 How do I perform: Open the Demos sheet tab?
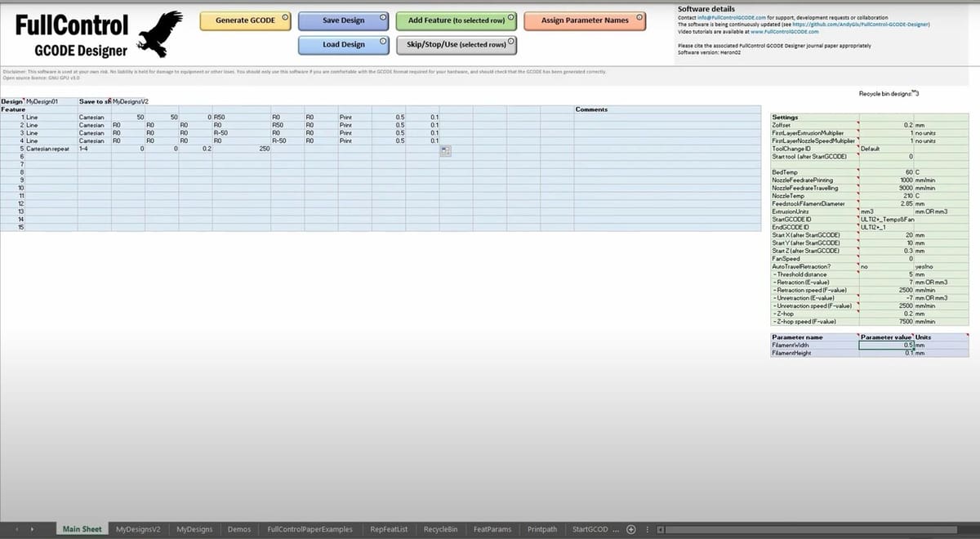point(239,529)
